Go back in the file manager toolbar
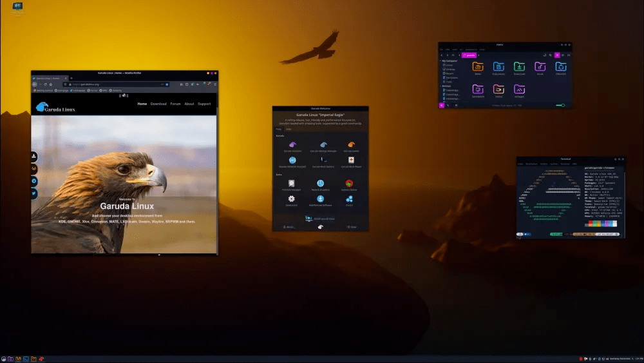The image size is (644, 363). (x=442, y=55)
